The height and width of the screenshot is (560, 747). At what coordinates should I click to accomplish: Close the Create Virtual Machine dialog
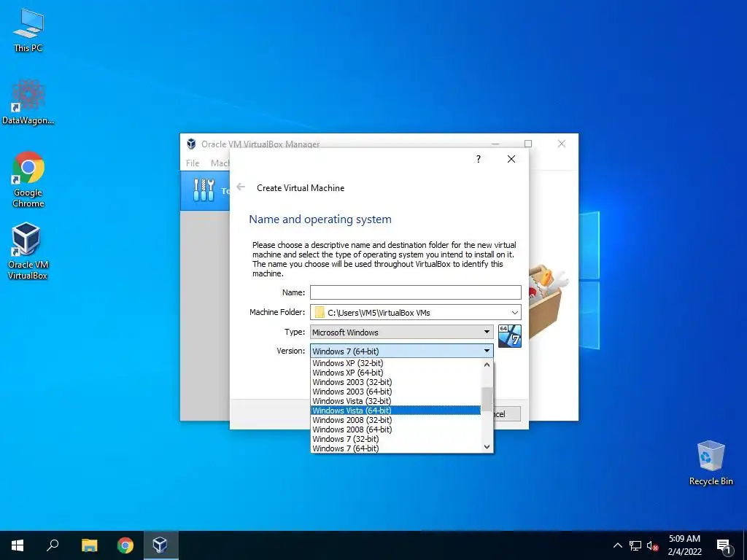tap(511, 159)
